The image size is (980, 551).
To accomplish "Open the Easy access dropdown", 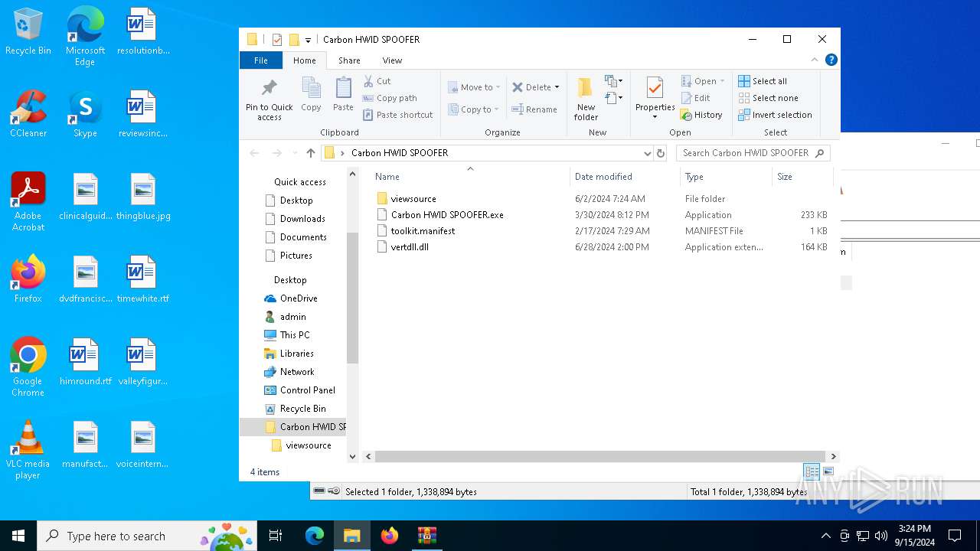I will 613,98.
